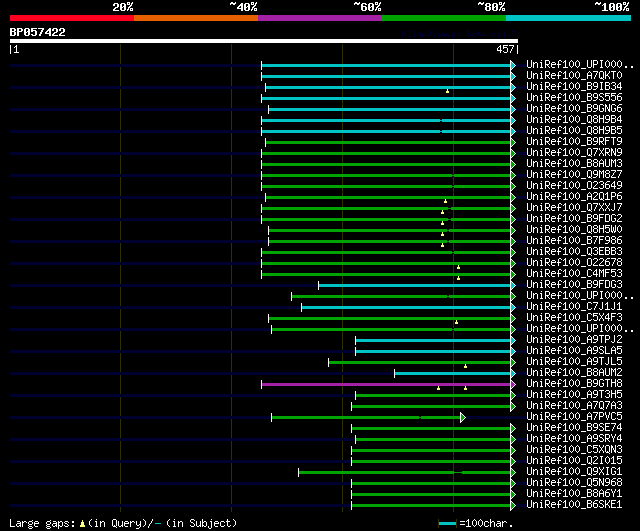This screenshot has height=531, width=640.
Task: Click the purple alignment bar for B9GTH8
Action: click(x=386, y=384)
